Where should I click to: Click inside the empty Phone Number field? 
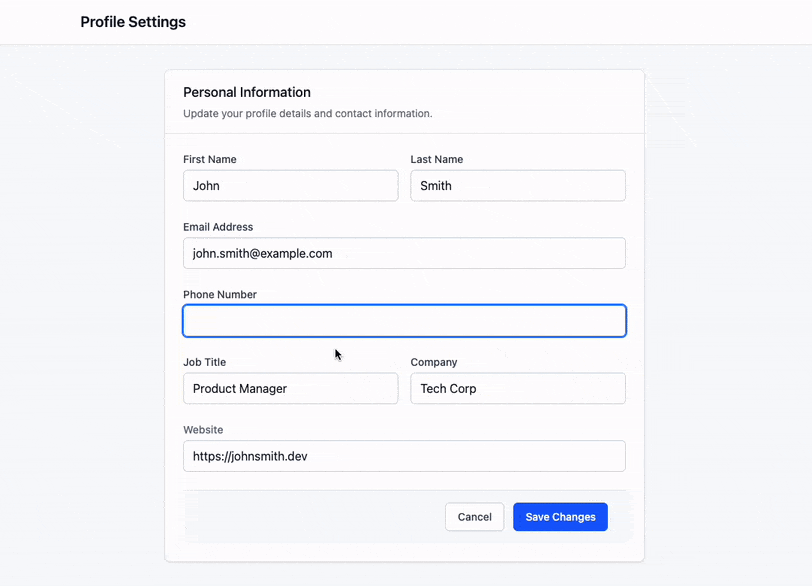click(404, 321)
